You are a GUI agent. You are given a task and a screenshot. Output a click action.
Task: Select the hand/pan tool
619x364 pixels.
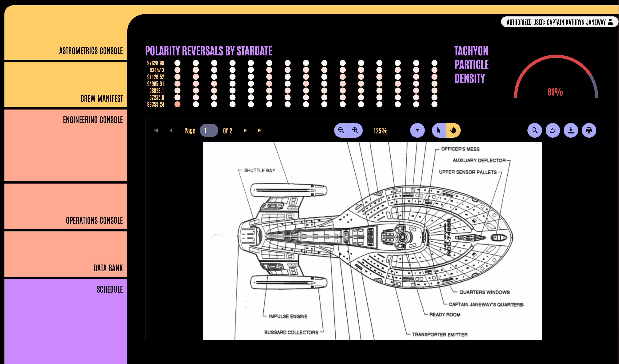pyautogui.click(x=454, y=130)
